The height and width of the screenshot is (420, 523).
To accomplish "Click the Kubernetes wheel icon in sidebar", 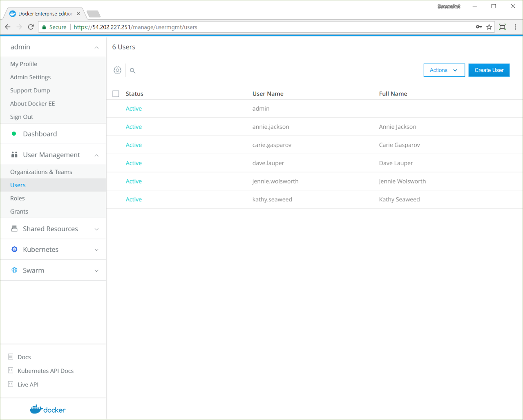I will click(14, 249).
